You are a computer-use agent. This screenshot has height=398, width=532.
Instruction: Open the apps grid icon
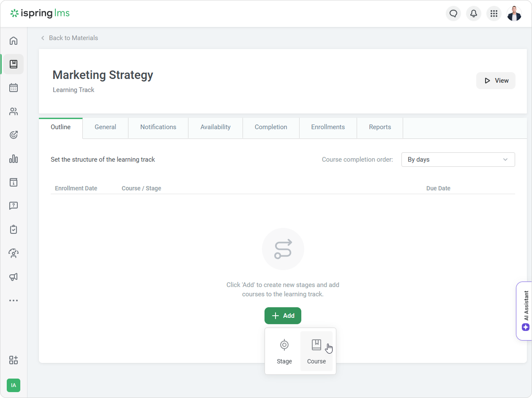(x=494, y=14)
